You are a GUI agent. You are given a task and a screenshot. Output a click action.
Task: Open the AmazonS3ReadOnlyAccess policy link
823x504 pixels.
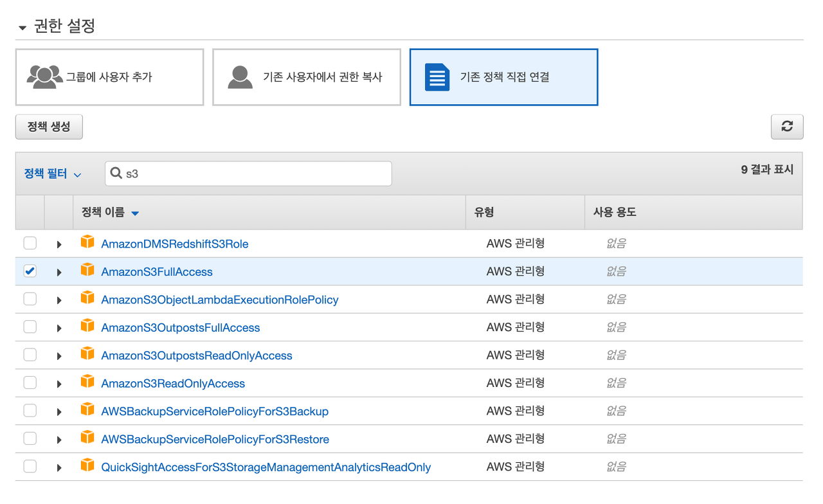(x=173, y=384)
